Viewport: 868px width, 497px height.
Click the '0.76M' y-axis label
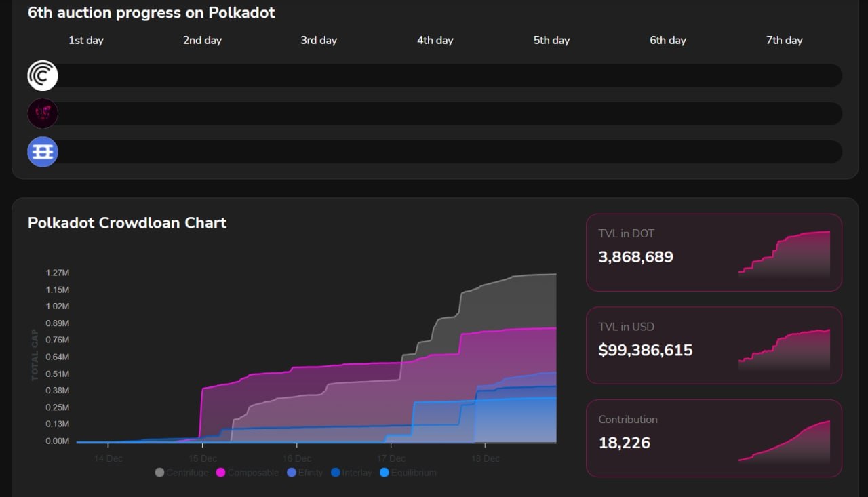coord(58,340)
